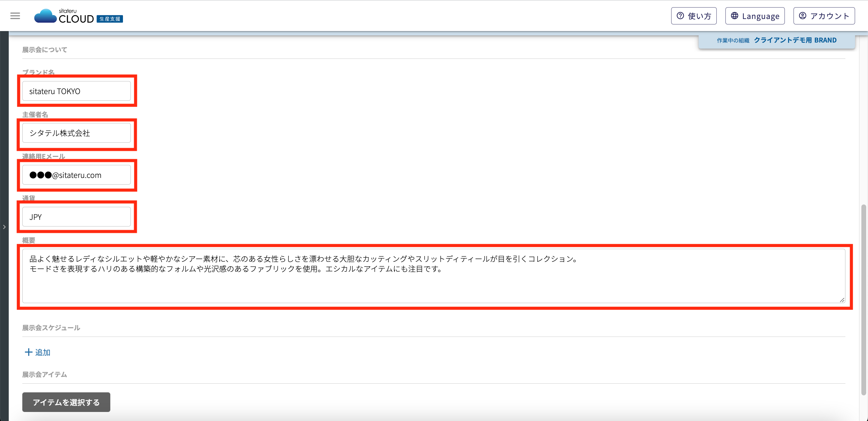
Task: Click the user icon in アカウント button
Action: coord(803,16)
